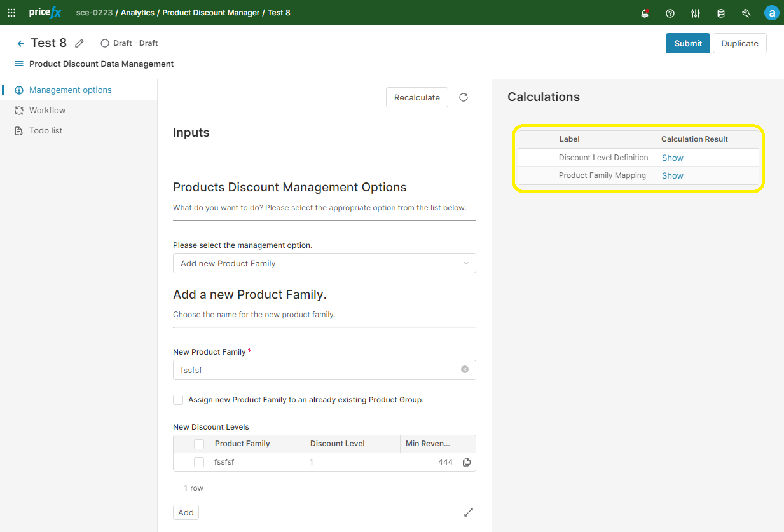Sort by Discount Level column header

338,444
